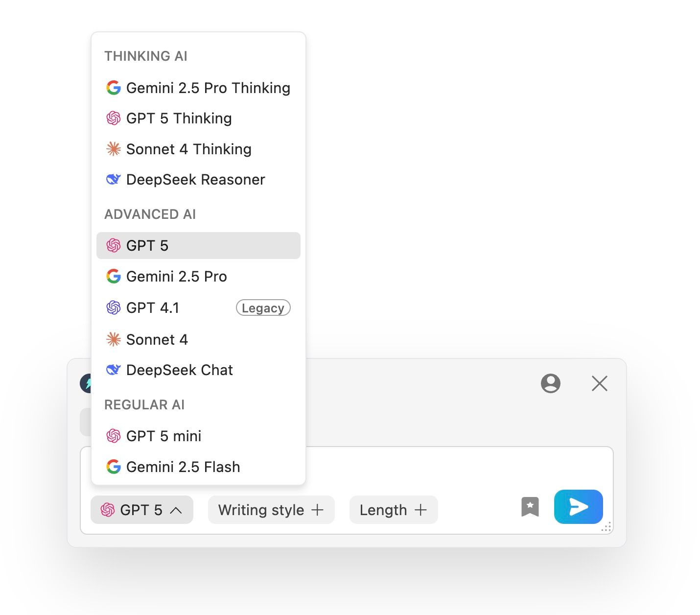Select the highlighted GPT 5 menu entry

198,246
